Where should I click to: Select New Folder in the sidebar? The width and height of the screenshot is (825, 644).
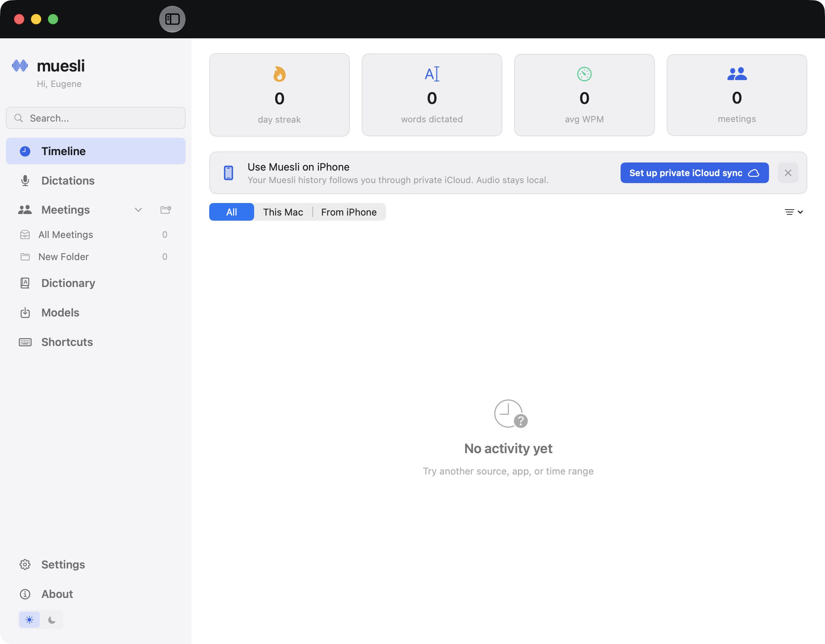(95, 257)
